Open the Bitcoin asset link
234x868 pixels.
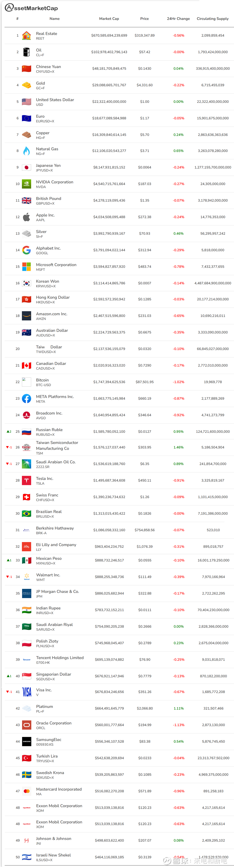[43, 380]
